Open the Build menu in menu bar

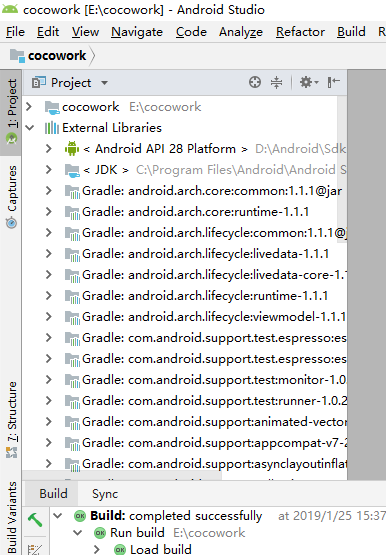(351, 32)
